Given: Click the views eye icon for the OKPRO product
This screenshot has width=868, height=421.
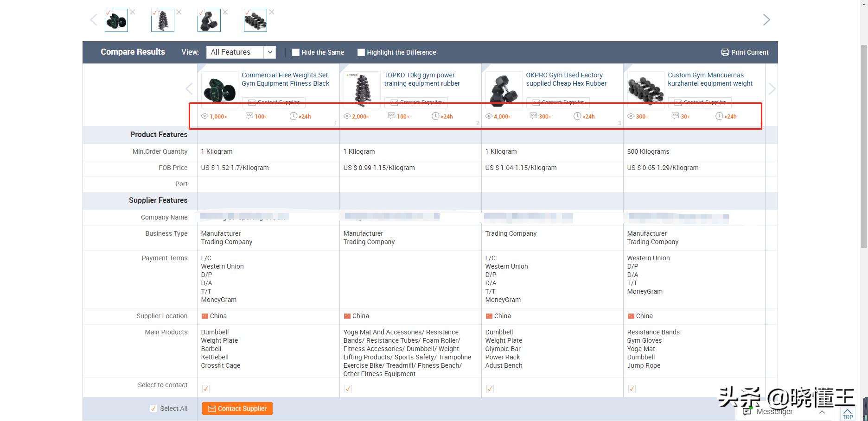Looking at the screenshot, I should tap(489, 116).
